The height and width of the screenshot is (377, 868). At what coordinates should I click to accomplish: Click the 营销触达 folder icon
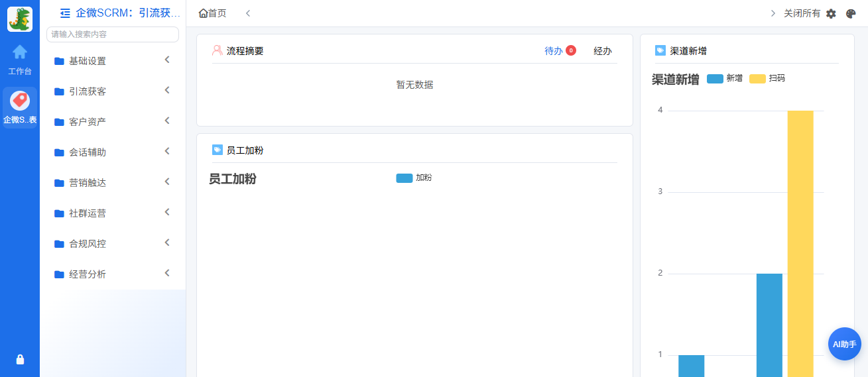[59, 183]
